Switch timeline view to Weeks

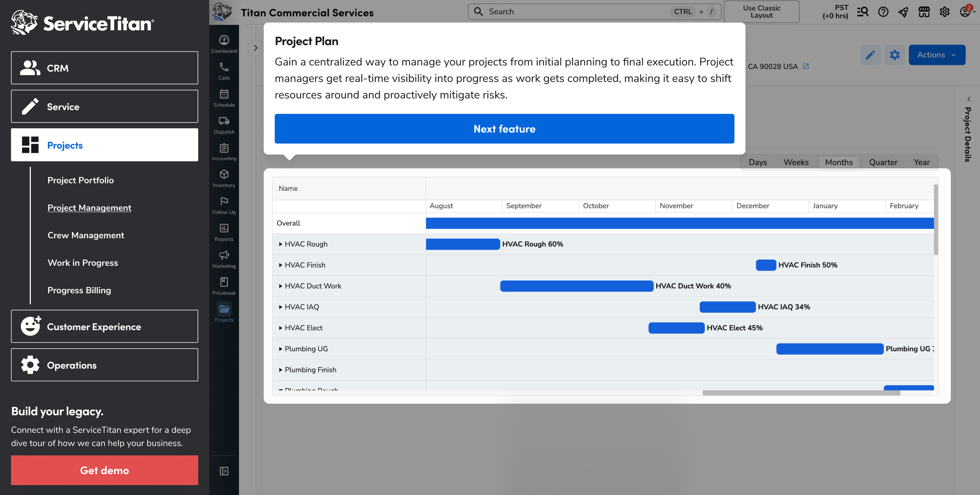point(795,162)
